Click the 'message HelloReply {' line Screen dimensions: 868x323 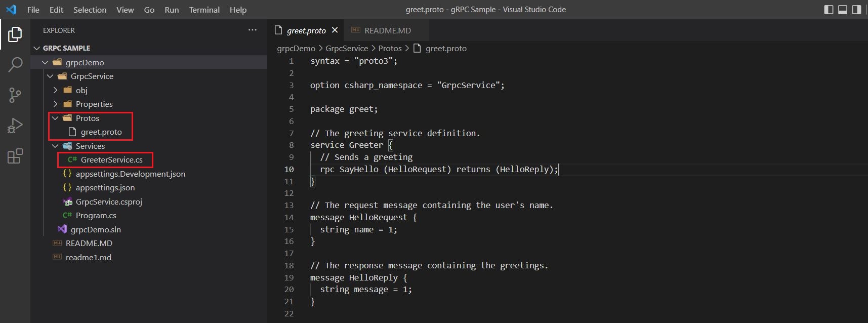coord(358,277)
